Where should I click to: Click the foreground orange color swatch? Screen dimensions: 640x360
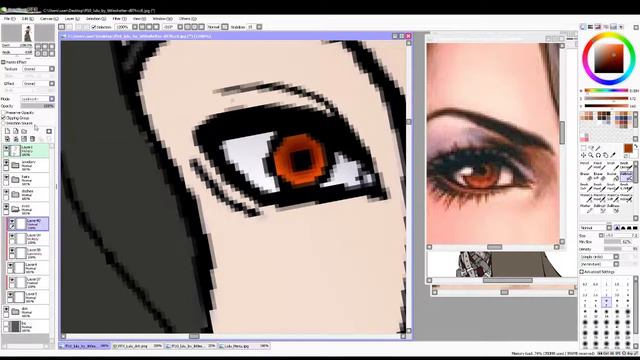(628, 149)
